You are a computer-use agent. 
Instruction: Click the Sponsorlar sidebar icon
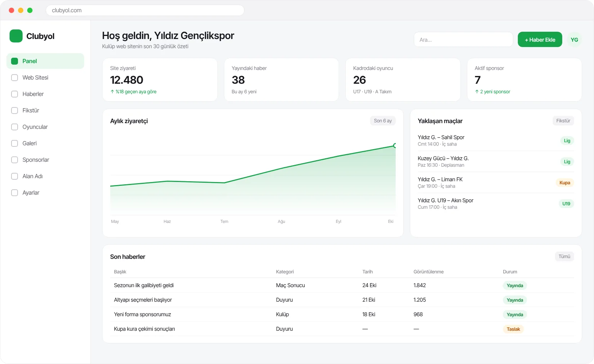click(x=15, y=160)
